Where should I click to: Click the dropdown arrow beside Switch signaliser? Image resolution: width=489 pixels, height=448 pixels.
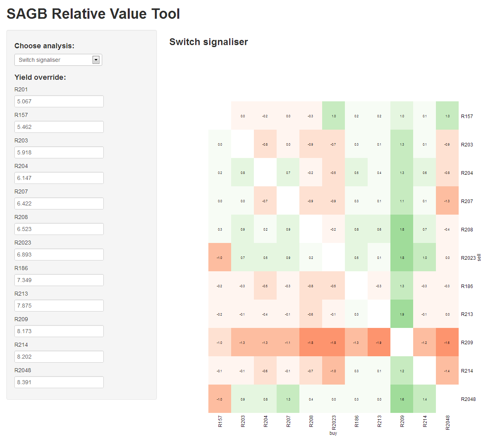96,60
